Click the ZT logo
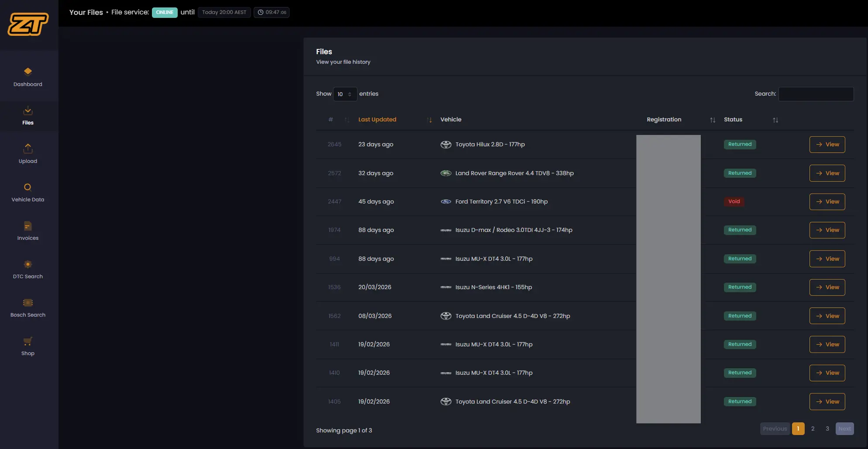This screenshot has height=449, width=868. pyautogui.click(x=28, y=24)
